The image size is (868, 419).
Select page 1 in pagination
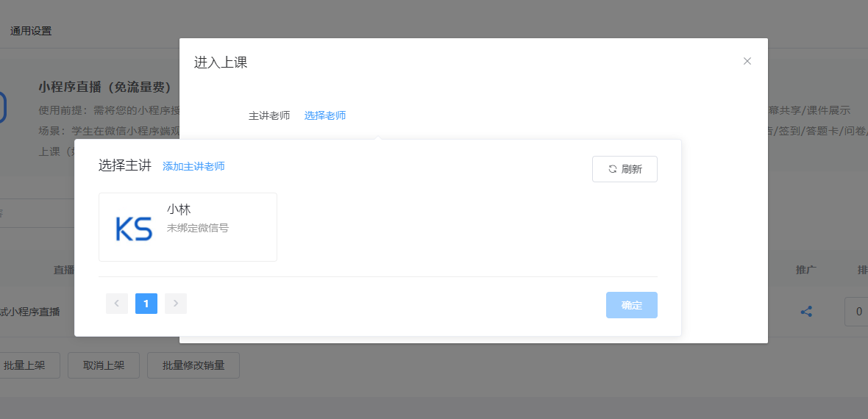point(146,304)
